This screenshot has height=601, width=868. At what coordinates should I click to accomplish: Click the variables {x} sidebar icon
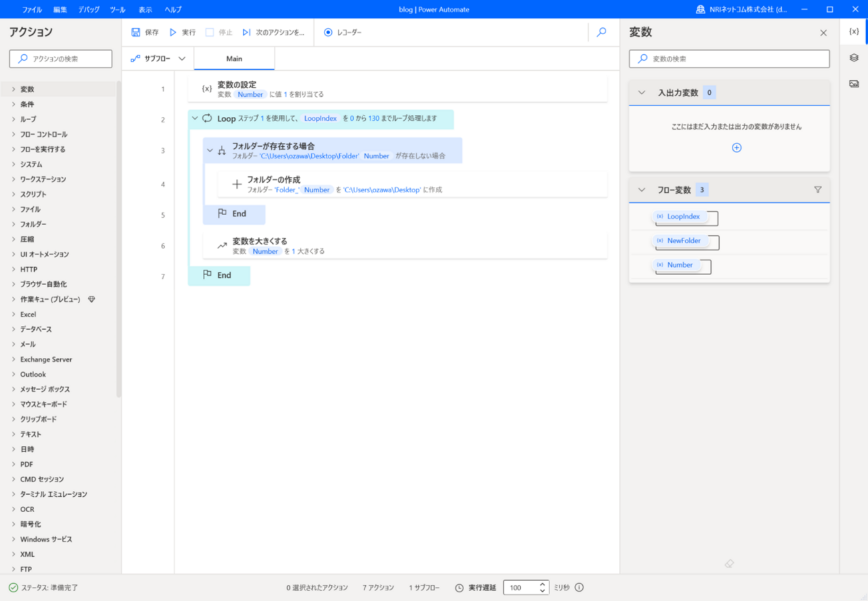point(853,31)
